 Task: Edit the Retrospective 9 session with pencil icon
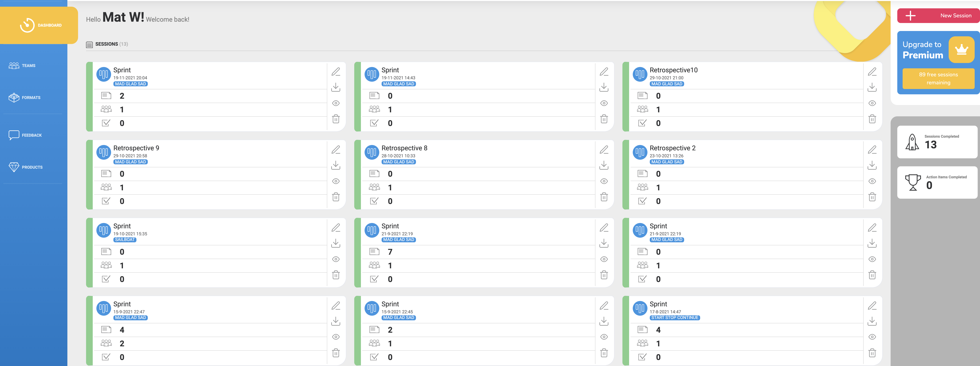coord(336,150)
